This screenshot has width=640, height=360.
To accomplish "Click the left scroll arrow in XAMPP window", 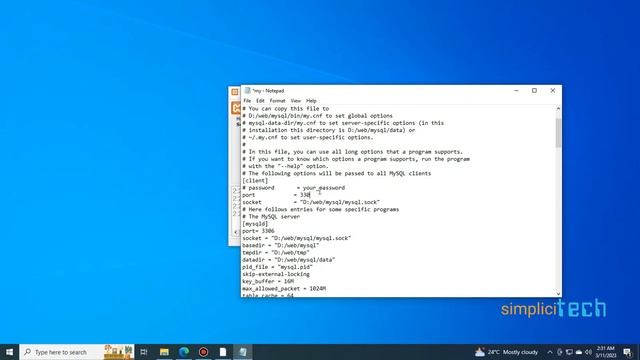I will pos(236,232).
